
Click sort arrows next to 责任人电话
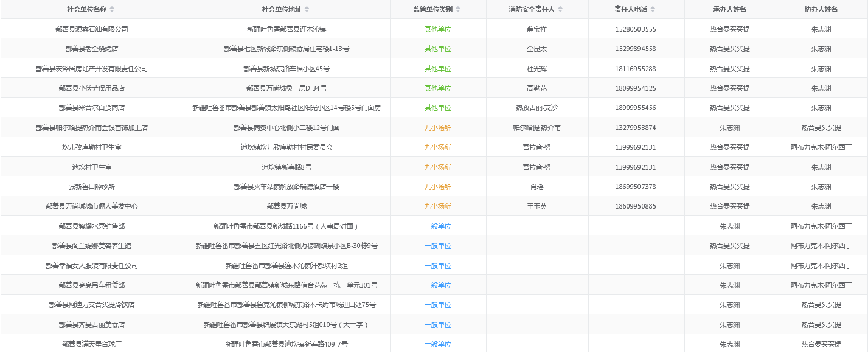click(653, 9)
